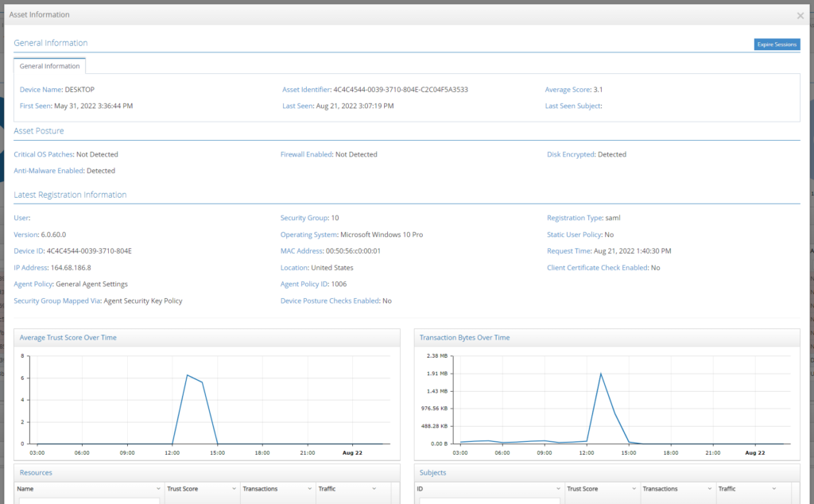The width and height of the screenshot is (814, 504).
Task: Click the Device Posture Checks Enabled label
Action: pyautogui.click(x=330, y=300)
